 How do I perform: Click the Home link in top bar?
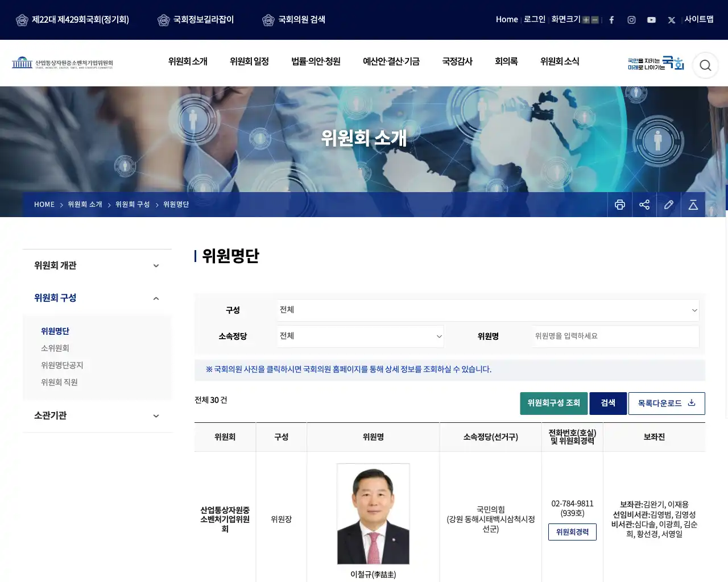[507, 19]
